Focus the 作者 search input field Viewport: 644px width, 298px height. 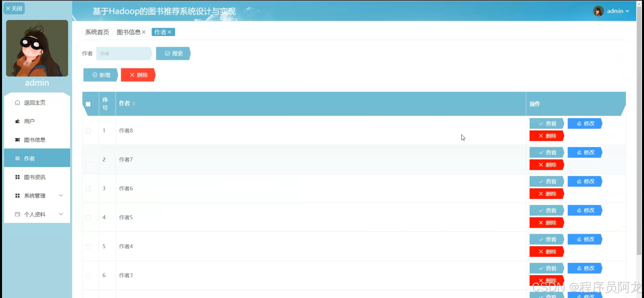124,53
